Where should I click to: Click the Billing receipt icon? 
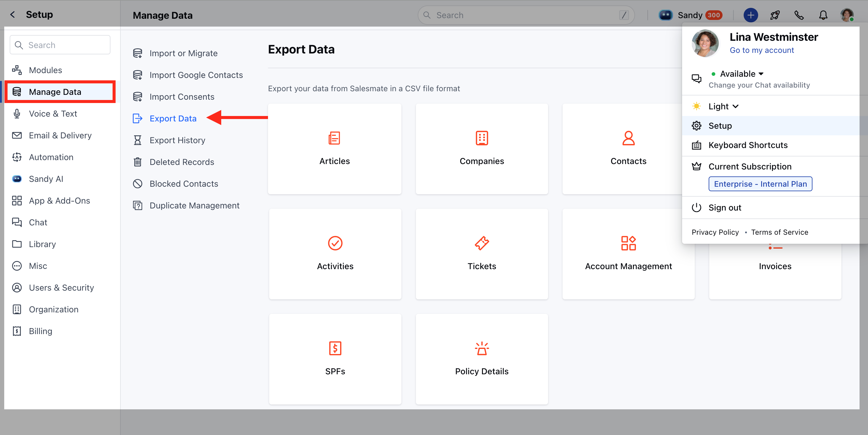point(17,331)
